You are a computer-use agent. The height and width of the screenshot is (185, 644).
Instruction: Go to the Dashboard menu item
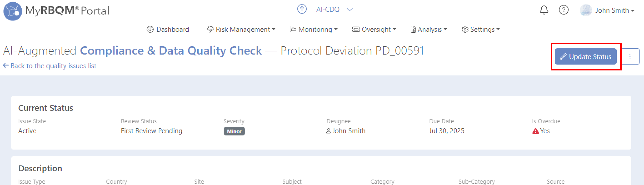[168, 30]
